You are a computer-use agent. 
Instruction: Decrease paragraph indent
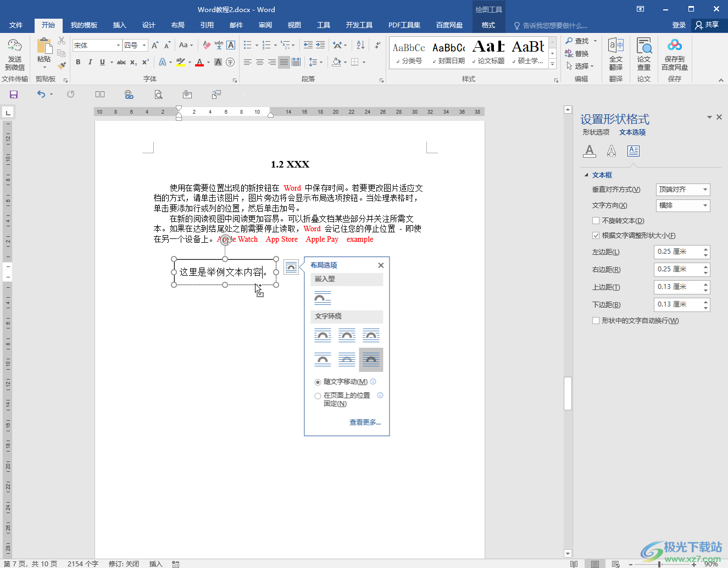click(x=308, y=45)
